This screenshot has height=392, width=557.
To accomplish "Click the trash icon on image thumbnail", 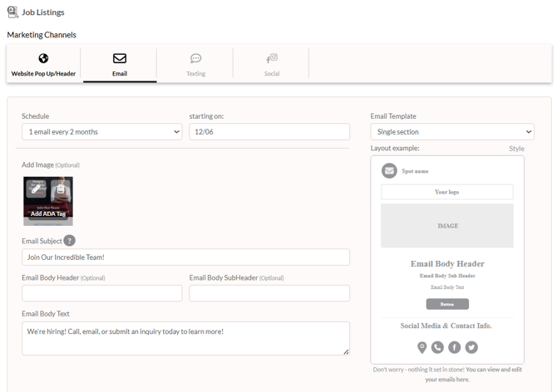I will pos(60,190).
